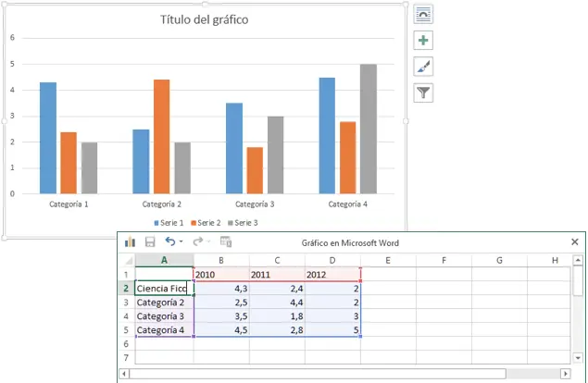Open Chart Filters funnel button
588x383 pixels.
[423, 93]
